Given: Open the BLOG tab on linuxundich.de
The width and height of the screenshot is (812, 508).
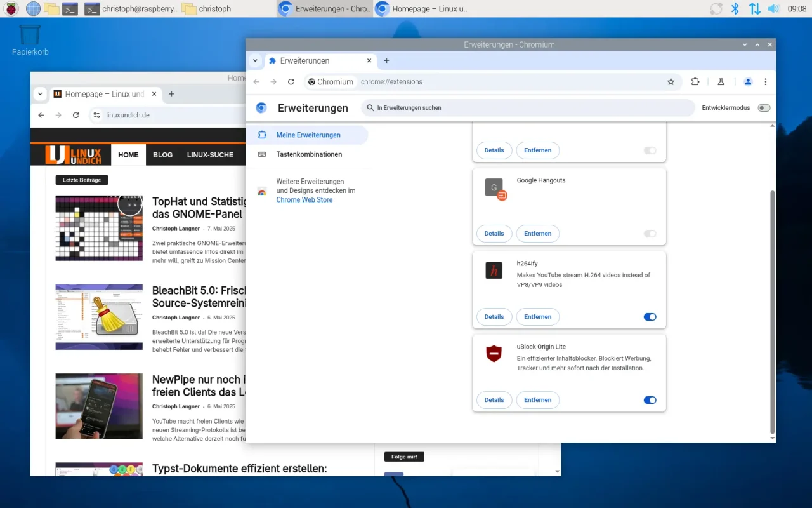Looking at the screenshot, I should 162,155.
